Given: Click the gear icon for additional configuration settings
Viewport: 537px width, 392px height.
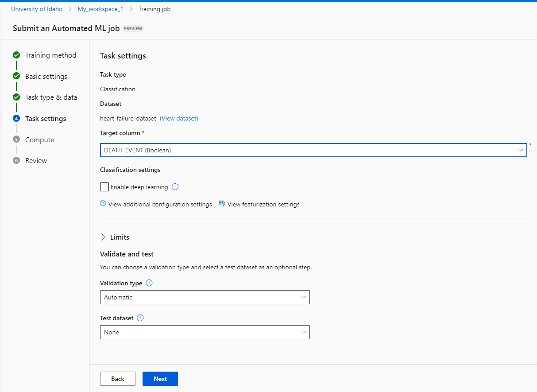Looking at the screenshot, I should click(x=103, y=204).
